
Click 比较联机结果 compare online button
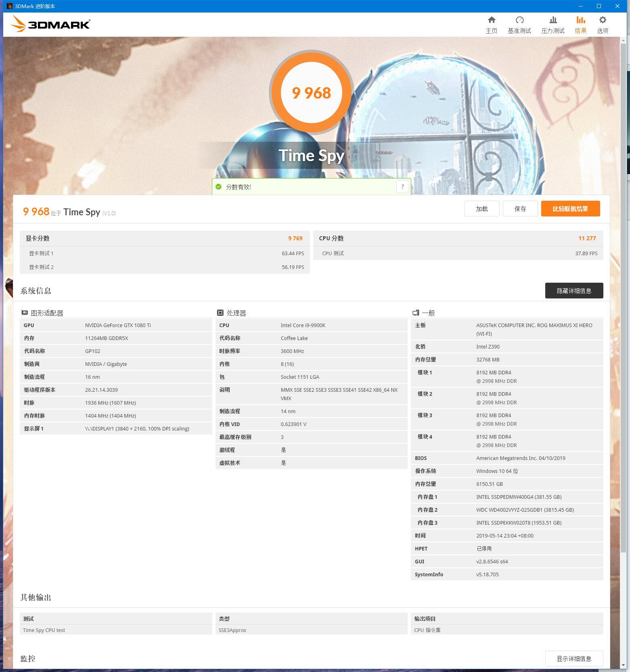coord(570,208)
